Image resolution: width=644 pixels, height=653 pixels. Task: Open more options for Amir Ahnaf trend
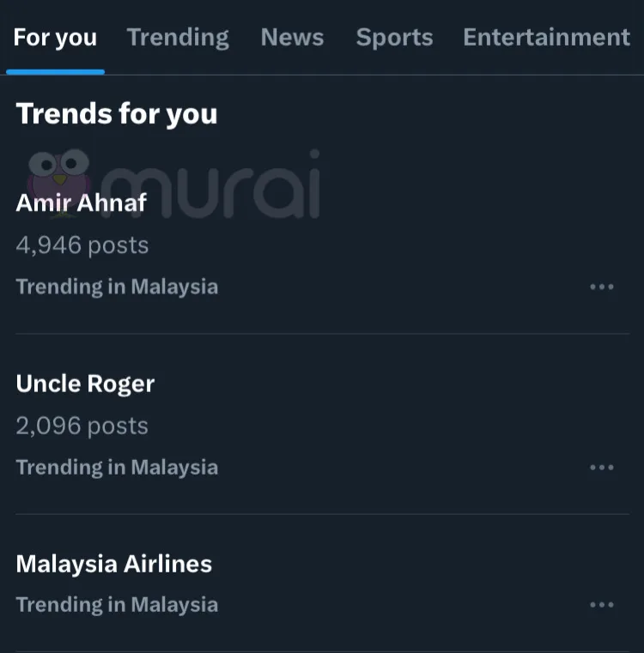601,287
